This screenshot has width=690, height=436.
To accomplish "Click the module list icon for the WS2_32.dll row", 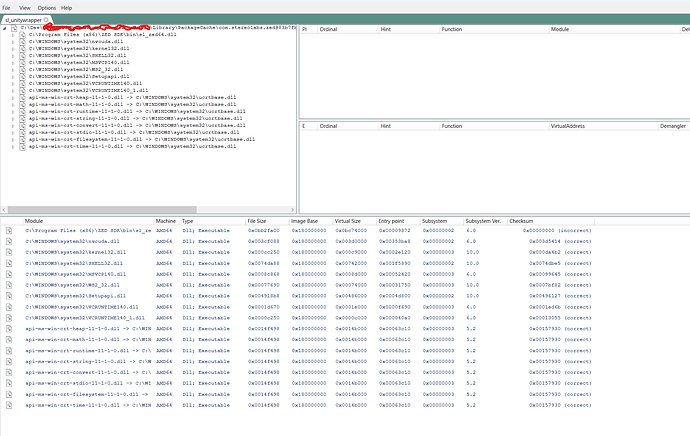I will (x=9, y=285).
